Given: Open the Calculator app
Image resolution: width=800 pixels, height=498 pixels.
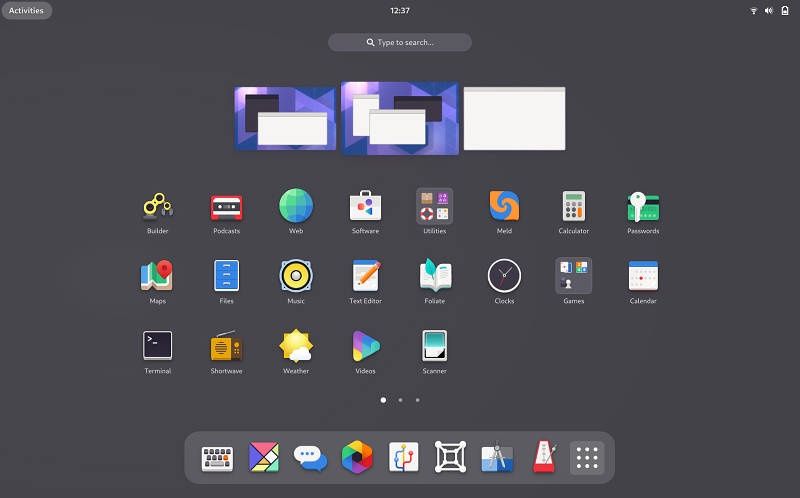Looking at the screenshot, I should pos(573,206).
